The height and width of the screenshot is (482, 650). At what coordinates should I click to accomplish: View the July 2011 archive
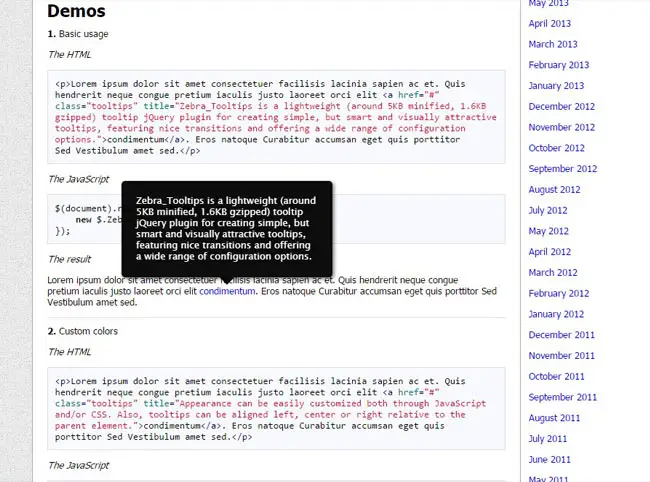point(548,438)
